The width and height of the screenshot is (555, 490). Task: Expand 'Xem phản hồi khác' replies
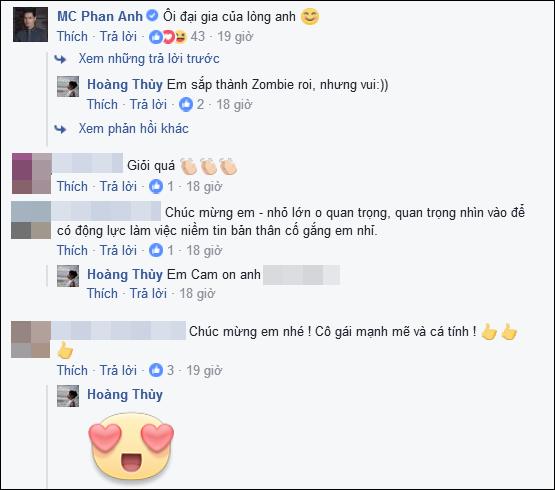(x=133, y=128)
